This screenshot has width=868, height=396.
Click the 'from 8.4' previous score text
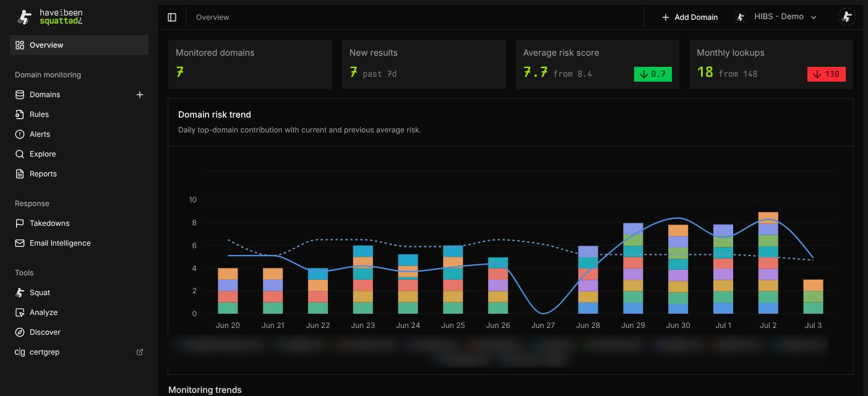[x=572, y=74]
